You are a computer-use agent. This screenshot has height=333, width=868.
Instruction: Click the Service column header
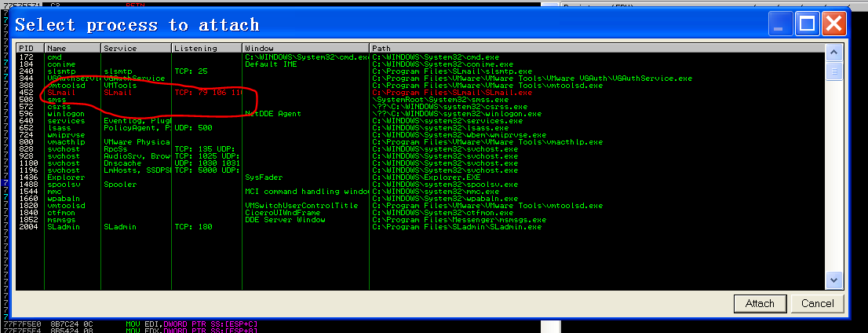point(137,48)
